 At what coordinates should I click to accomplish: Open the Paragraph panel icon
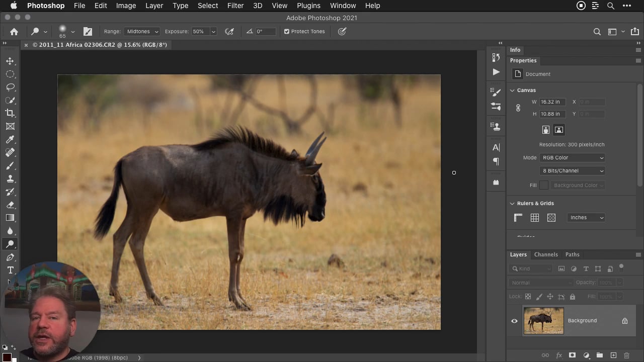tap(496, 161)
